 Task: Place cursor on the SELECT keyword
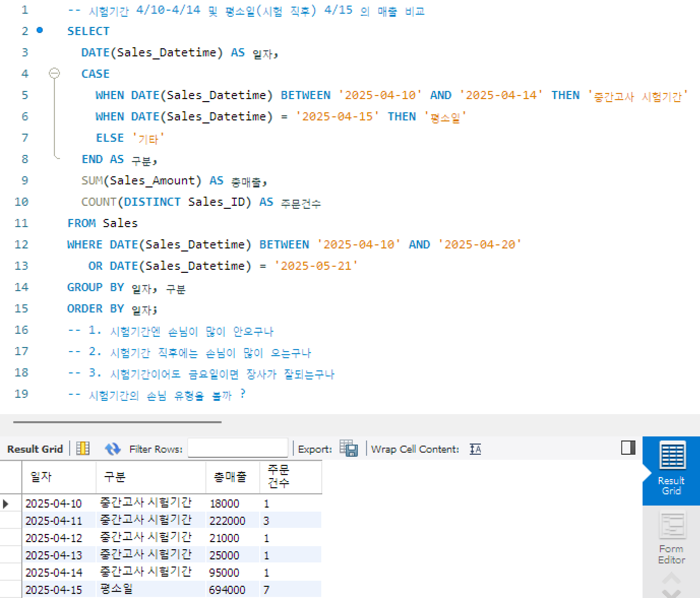88,31
